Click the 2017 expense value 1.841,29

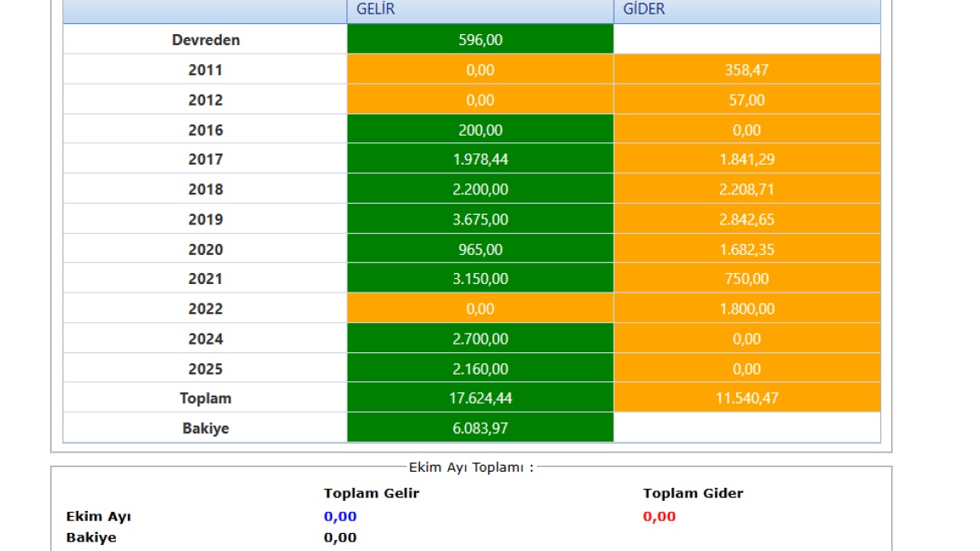point(747,159)
